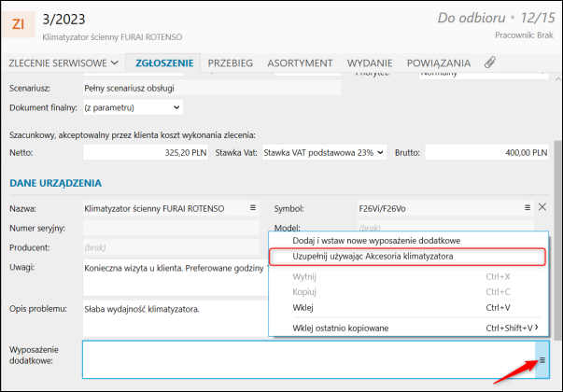Click into the Producent field
Viewport: 563px width, 392px height.
point(171,247)
